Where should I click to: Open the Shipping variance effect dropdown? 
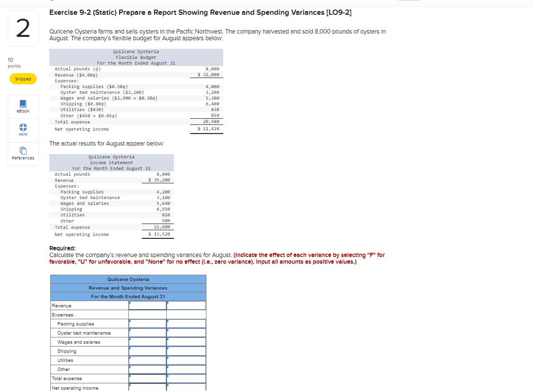[x=186, y=351]
